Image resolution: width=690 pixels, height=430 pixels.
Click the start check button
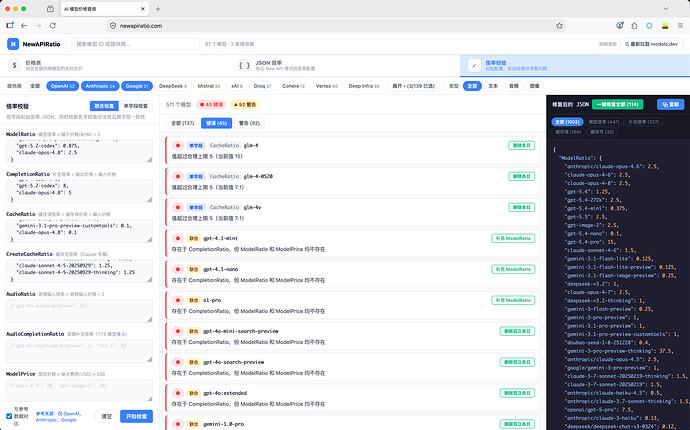tap(136, 416)
